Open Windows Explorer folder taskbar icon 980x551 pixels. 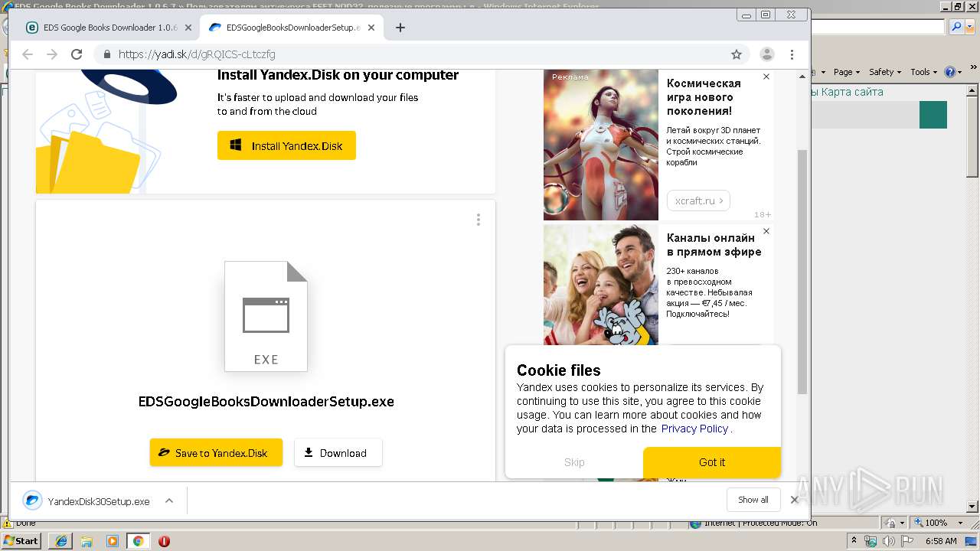point(87,541)
